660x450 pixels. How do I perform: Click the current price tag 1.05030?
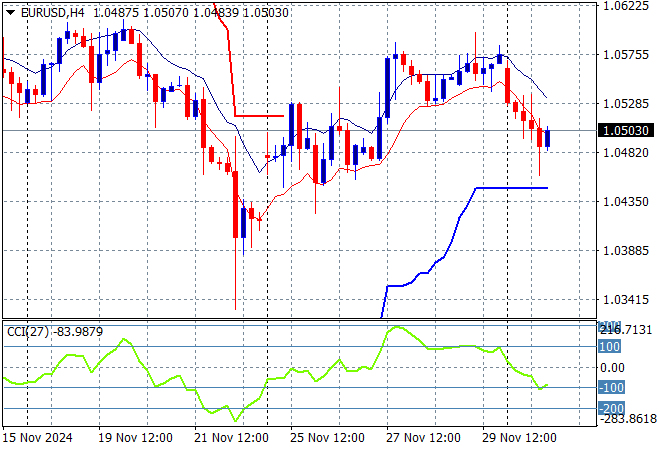point(626,130)
